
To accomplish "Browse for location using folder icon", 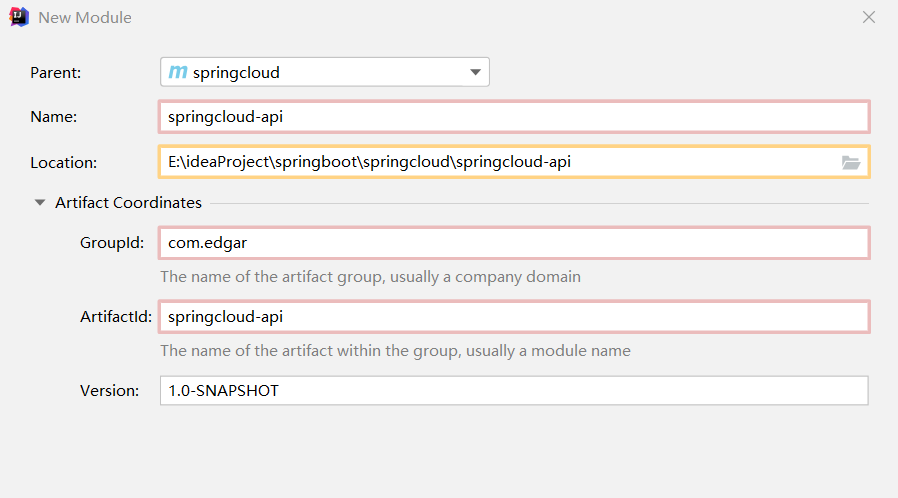I will pyautogui.click(x=851, y=162).
